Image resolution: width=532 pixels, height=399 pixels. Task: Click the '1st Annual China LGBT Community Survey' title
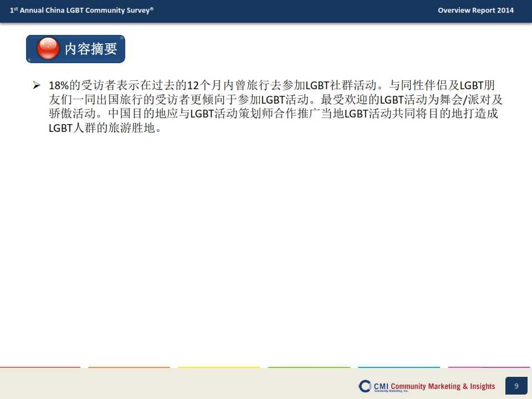click(x=81, y=10)
